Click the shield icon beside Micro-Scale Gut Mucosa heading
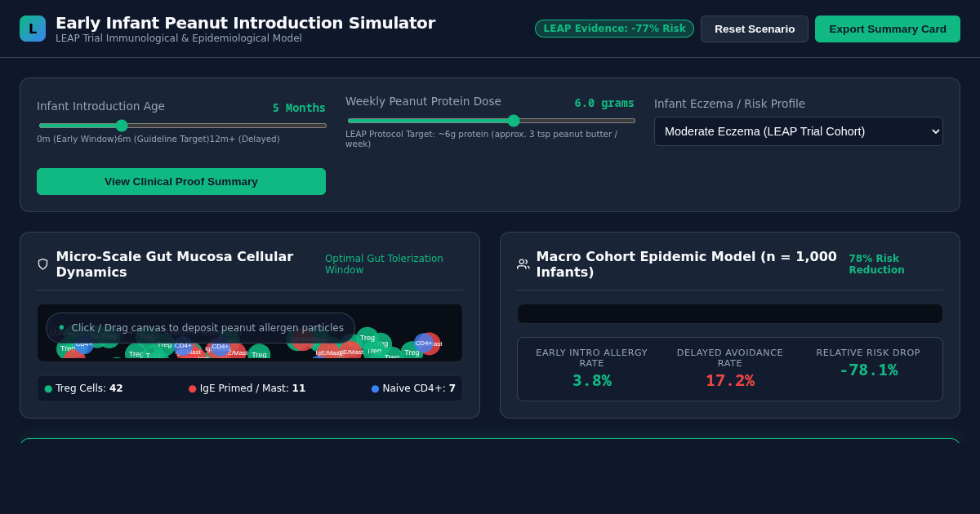 (x=43, y=264)
